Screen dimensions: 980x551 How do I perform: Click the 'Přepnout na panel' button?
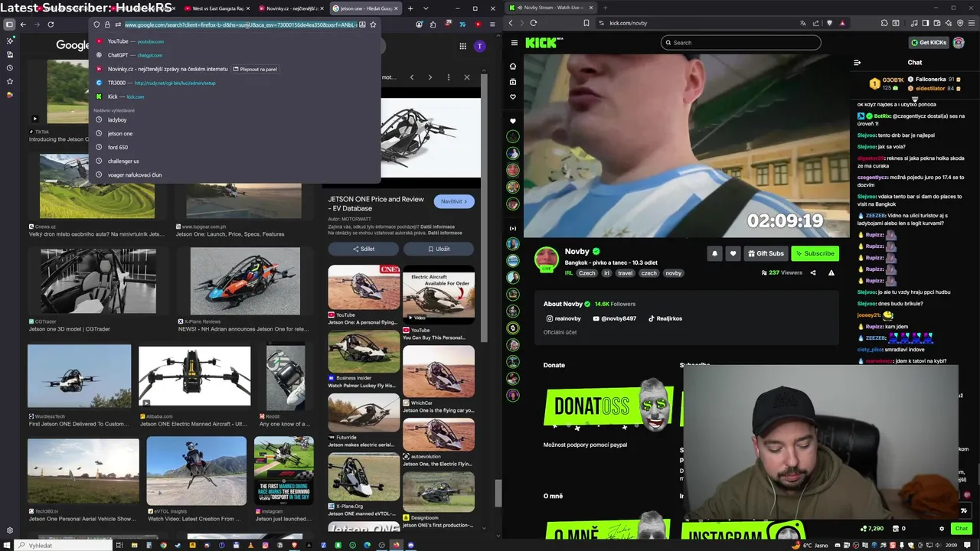[254, 69]
